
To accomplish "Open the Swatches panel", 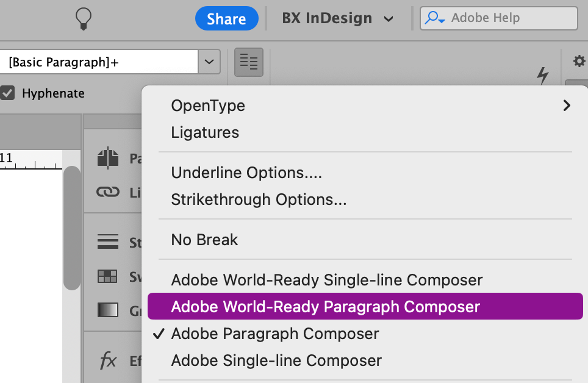I will tap(108, 276).
